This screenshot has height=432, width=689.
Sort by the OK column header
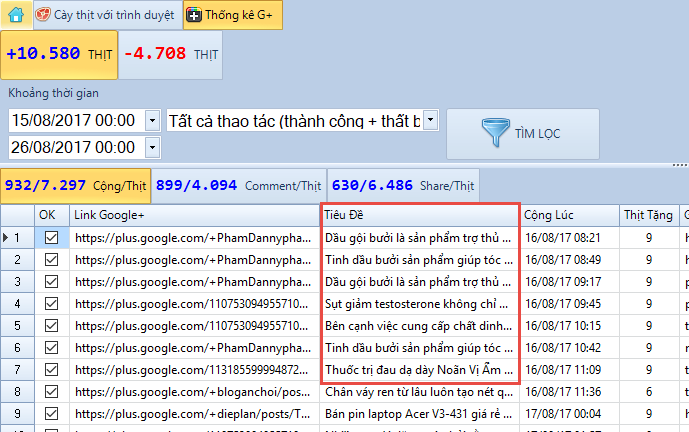(52, 215)
